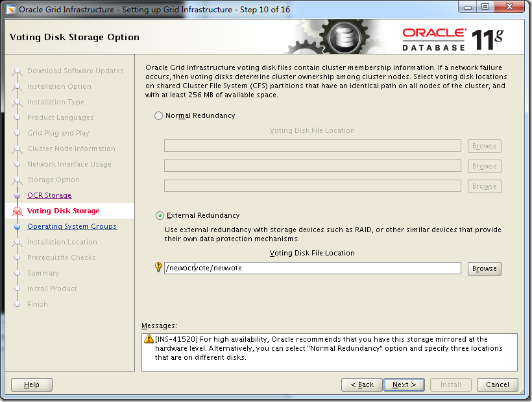
Task: Maximize the installer window
Action: (485, 7)
